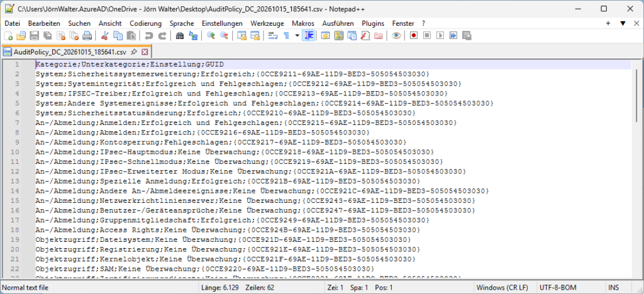The height and width of the screenshot is (294, 644).
Task: Click the Close All documents icon
Action: [74, 36]
